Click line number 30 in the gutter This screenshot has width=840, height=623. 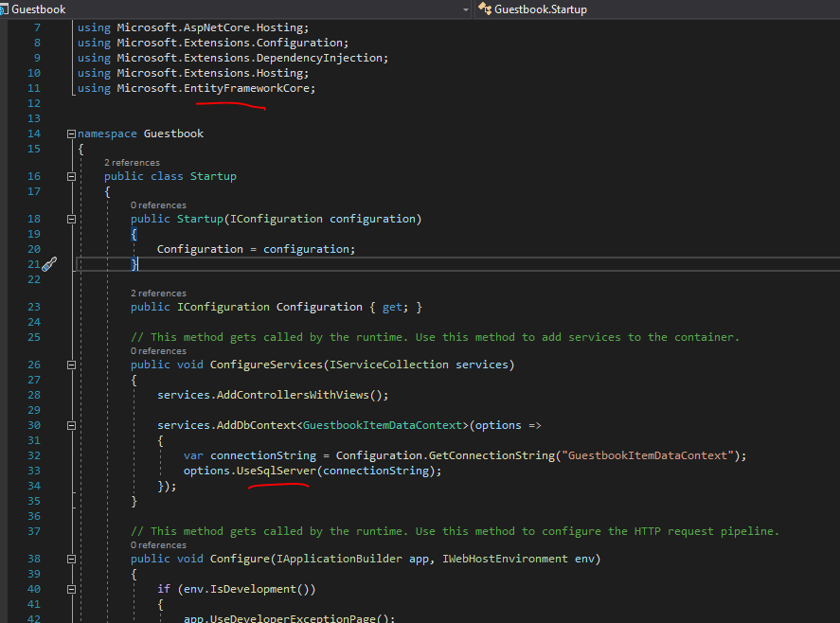click(34, 425)
